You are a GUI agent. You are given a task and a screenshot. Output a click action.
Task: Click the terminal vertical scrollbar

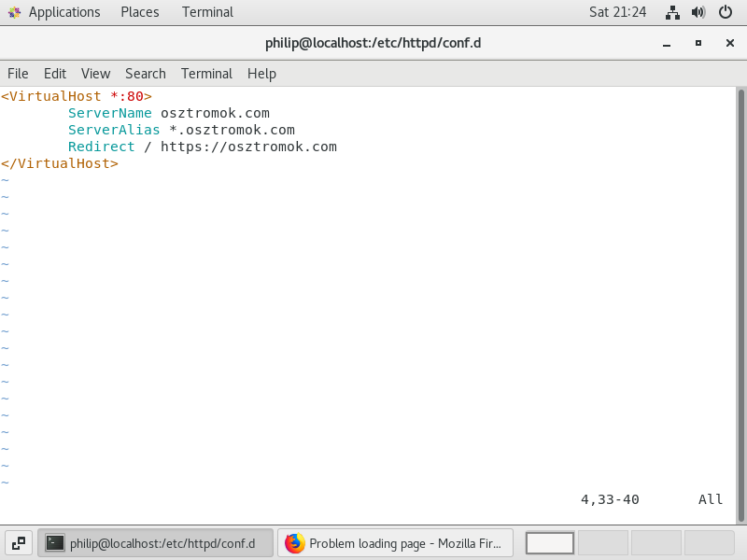[x=740, y=305]
